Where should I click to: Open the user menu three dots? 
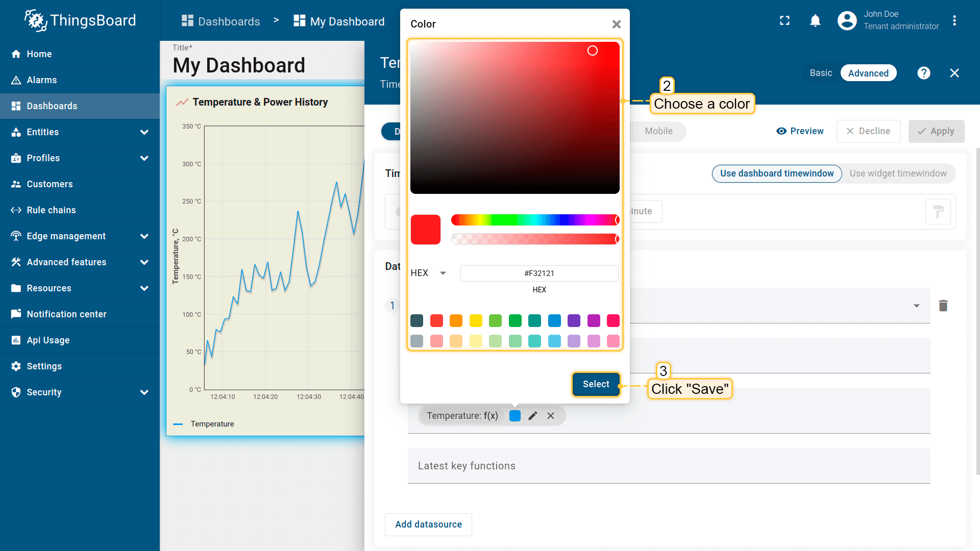point(954,20)
